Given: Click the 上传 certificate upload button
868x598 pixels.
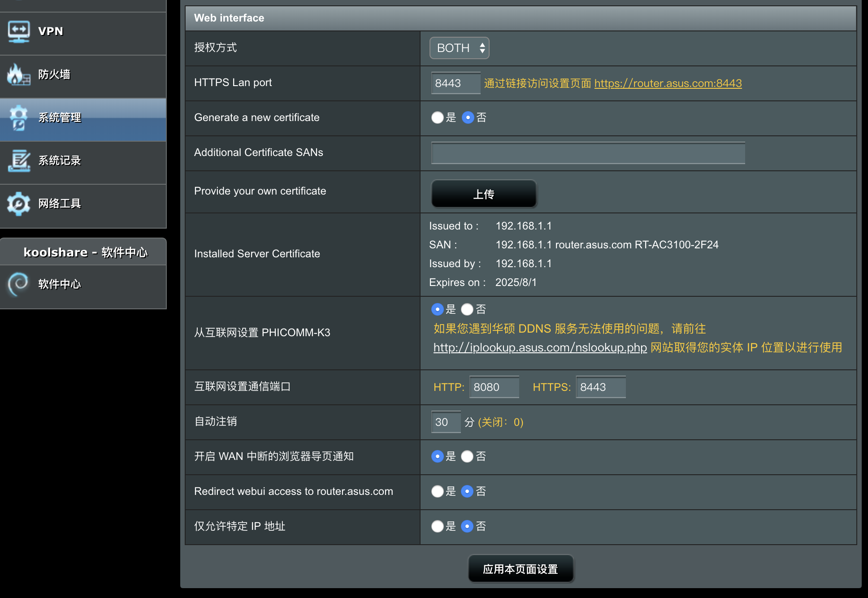Looking at the screenshot, I should [484, 194].
